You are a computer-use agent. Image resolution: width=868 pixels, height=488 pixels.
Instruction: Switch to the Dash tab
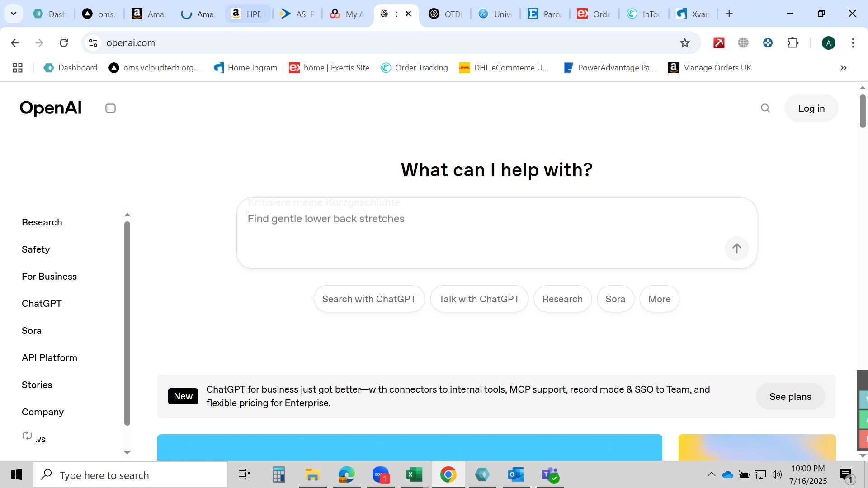tap(50, 14)
